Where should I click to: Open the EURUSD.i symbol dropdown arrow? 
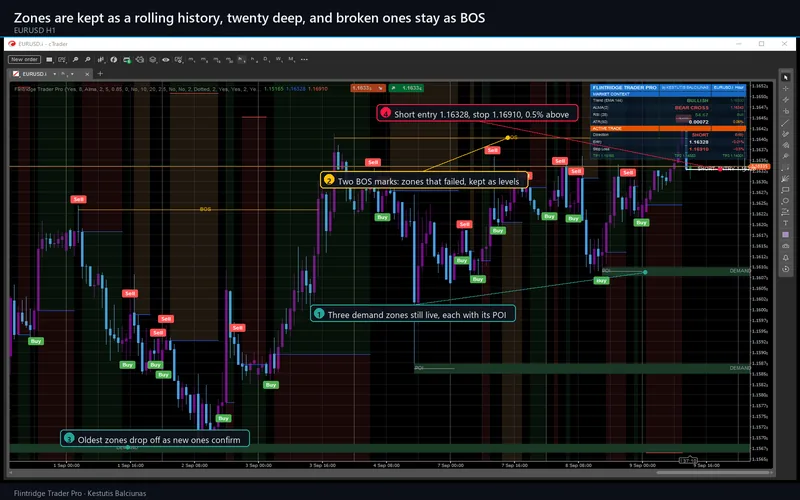click(x=55, y=74)
